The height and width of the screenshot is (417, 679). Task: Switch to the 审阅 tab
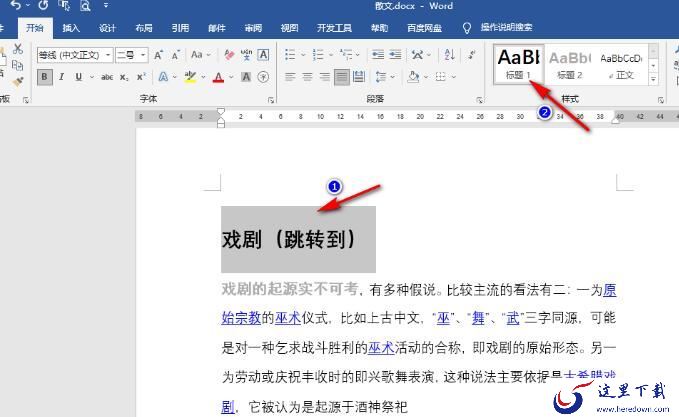coord(253,28)
